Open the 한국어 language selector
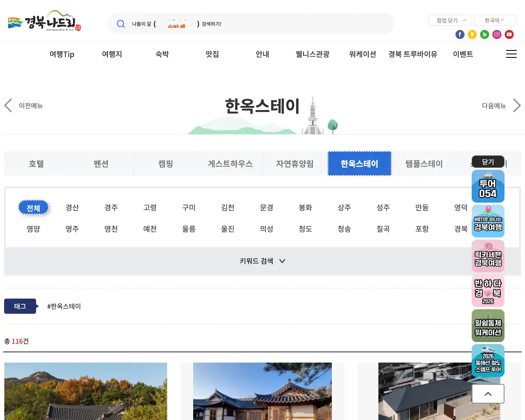Viewport: 525px width, 420px height. pos(495,21)
